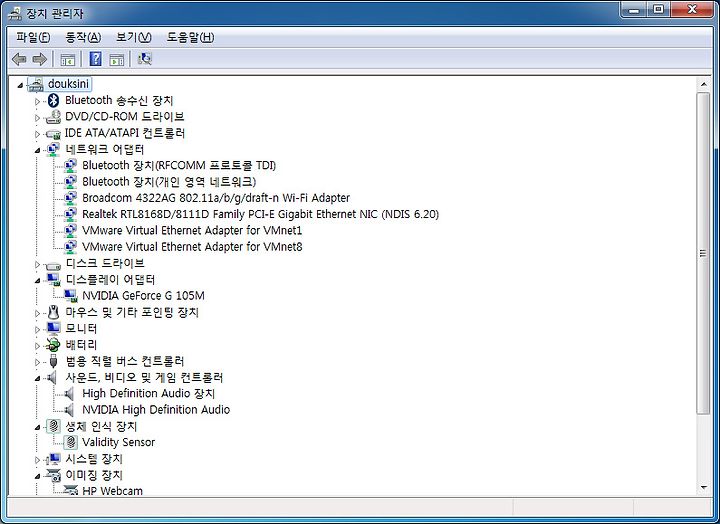The width and height of the screenshot is (720, 524).
Task: Click the IDE ATA/ATAPI 컨트롤러 icon
Action: [54, 134]
